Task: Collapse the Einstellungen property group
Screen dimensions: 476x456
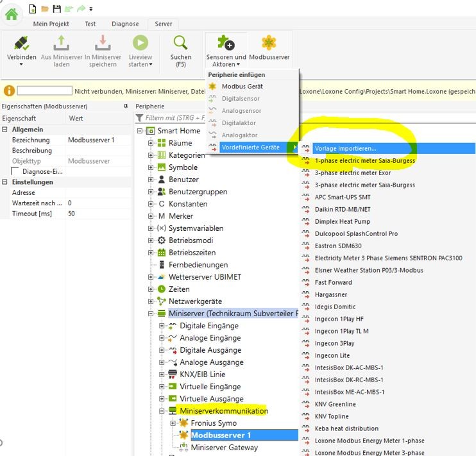Action: point(4,182)
